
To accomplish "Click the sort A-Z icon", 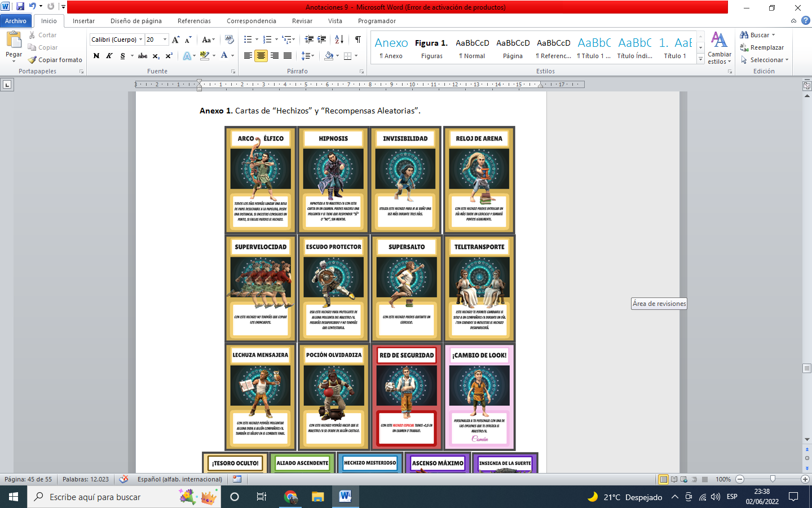I will (x=339, y=40).
